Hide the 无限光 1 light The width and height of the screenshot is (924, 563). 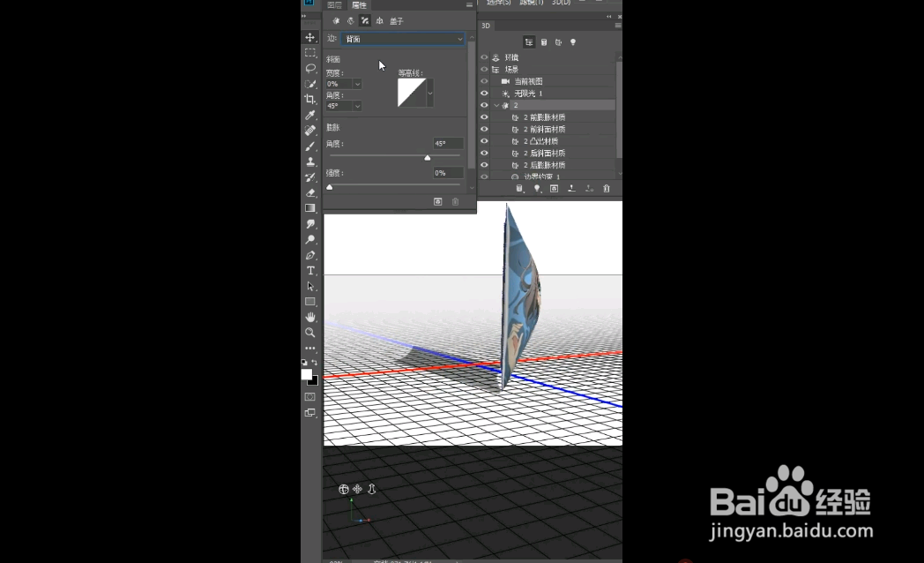click(484, 93)
